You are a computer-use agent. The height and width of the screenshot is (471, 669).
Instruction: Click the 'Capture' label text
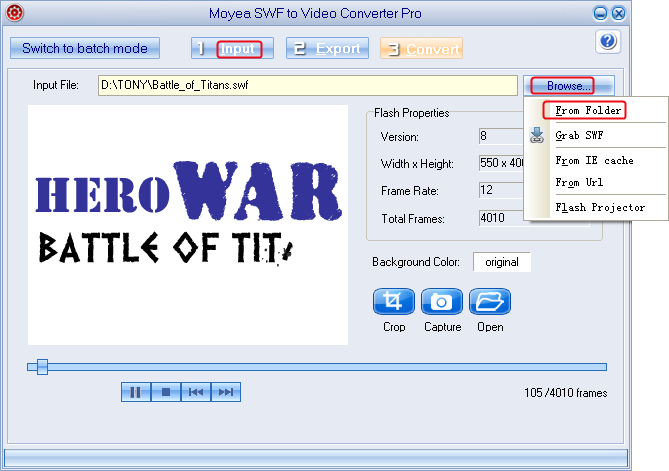click(442, 327)
